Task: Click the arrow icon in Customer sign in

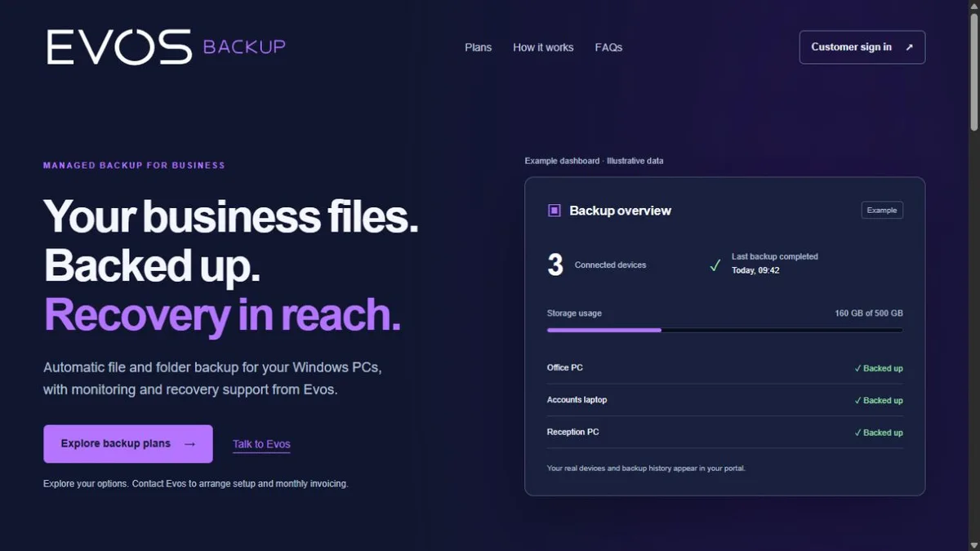Action: 909,47
